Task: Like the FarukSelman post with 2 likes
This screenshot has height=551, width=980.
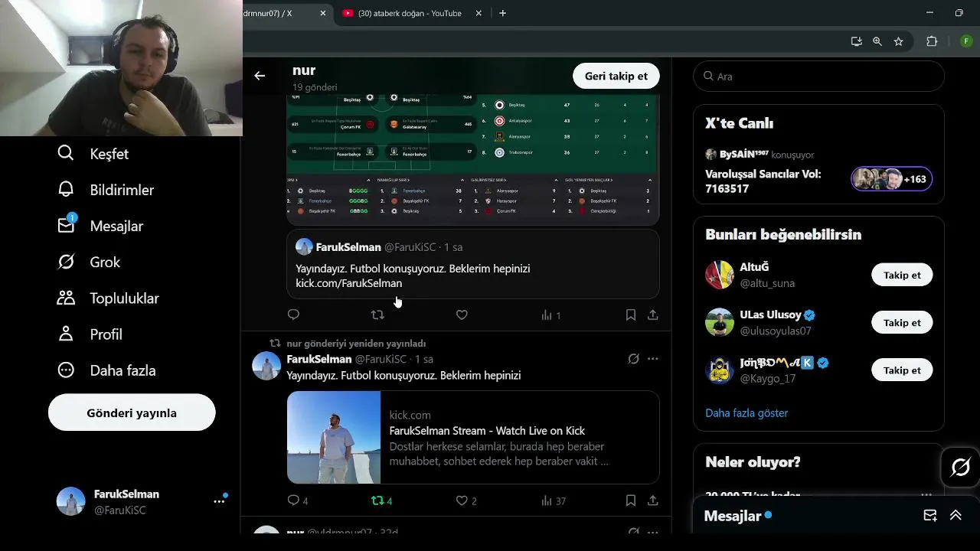Action: click(466, 500)
